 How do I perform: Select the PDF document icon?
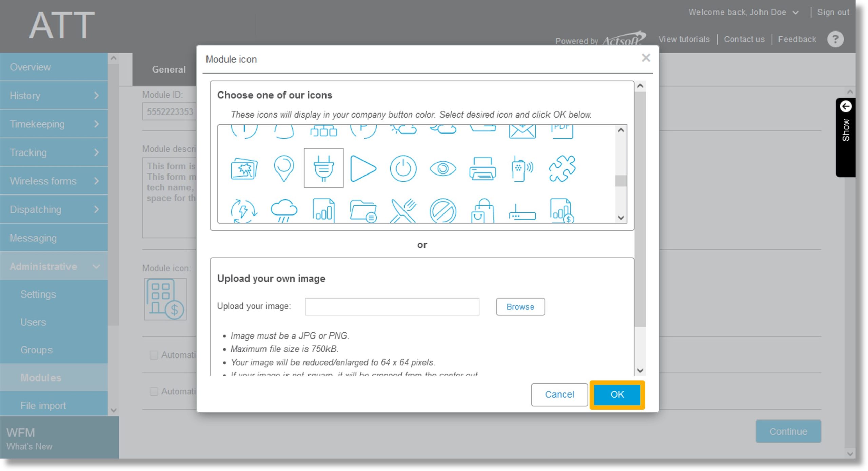(x=562, y=131)
